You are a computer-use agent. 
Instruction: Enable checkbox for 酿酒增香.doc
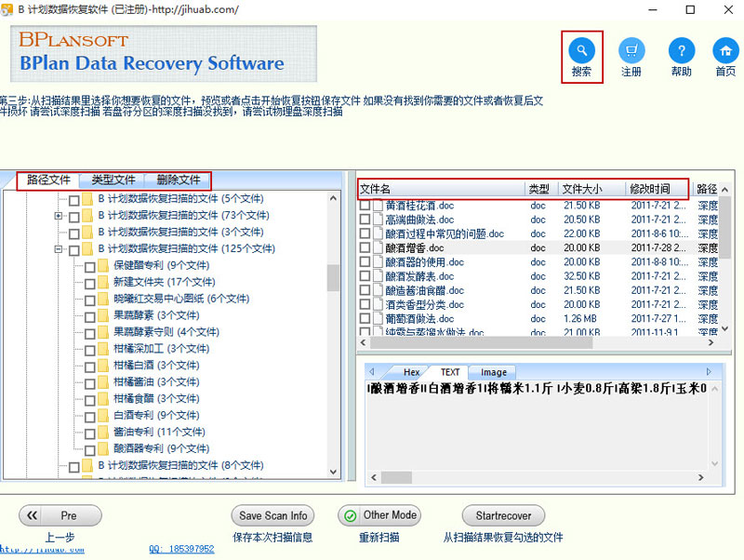click(x=365, y=248)
